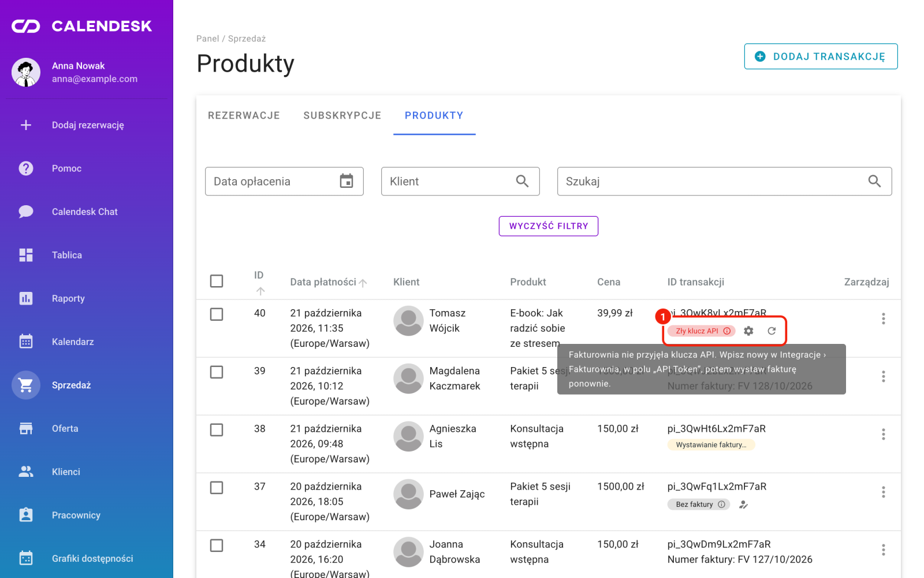Open invoice settings gear for transaction 40

pyautogui.click(x=748, y=331)
